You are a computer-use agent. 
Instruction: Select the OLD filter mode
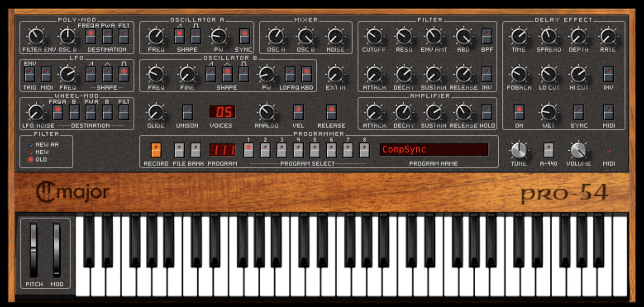[x=31, y=160]
